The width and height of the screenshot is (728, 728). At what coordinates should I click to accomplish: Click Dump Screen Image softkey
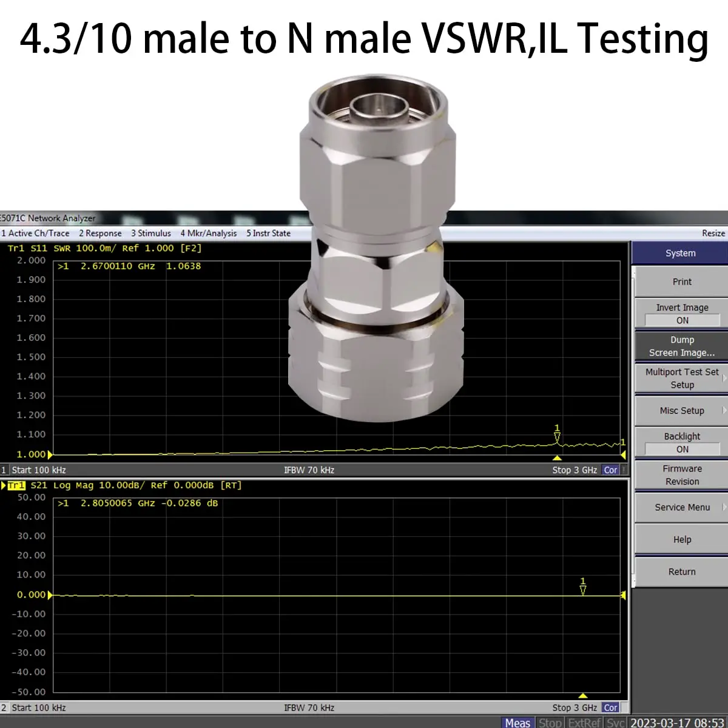(681, 346)
